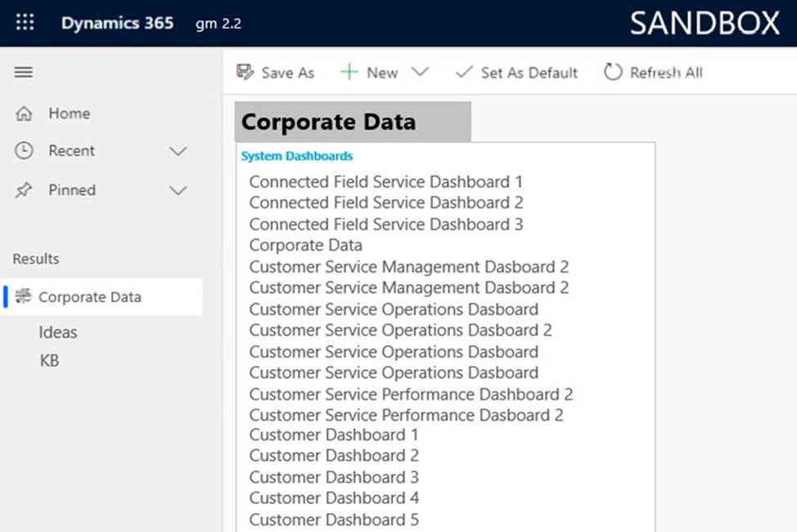Open the New dropdown arrow
The width and height of the screenshot is (797, 532).
(x=420, y=72)
